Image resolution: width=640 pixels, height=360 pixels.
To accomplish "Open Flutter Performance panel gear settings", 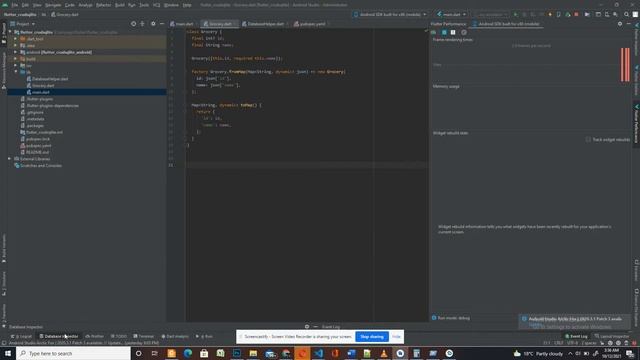I will point(620,24).
